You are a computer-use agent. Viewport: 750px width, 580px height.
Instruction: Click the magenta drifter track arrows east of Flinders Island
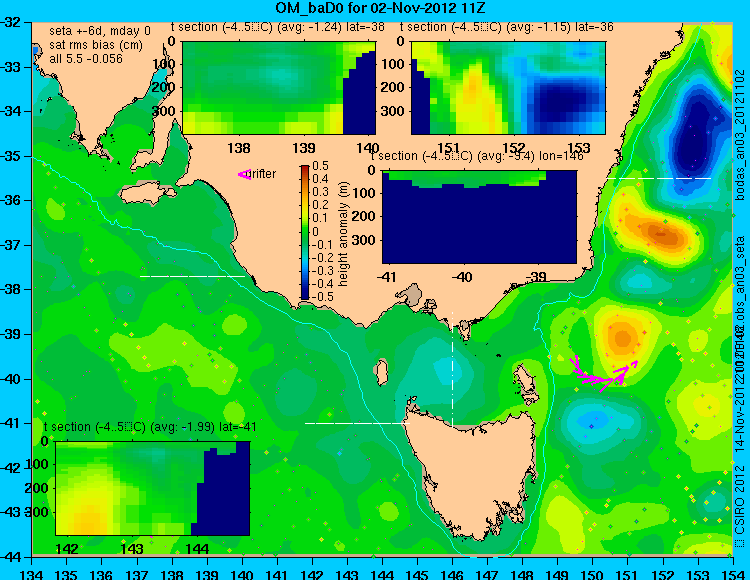pyautogui.click(x=603, y=374)
